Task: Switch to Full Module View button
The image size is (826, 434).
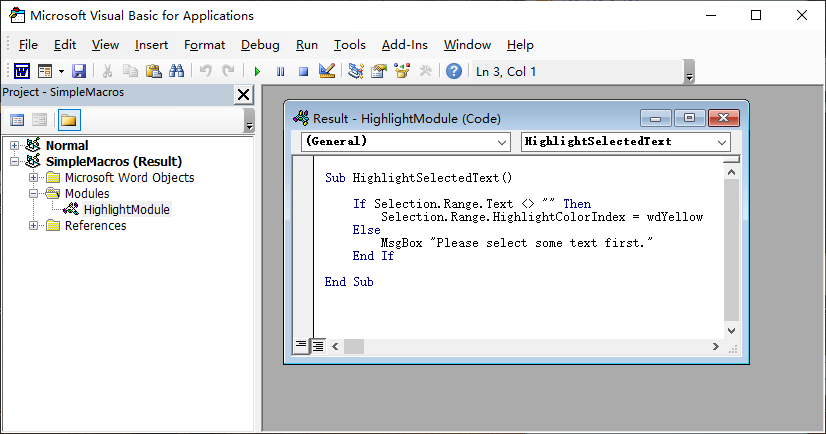Action: tap(318, 346)
